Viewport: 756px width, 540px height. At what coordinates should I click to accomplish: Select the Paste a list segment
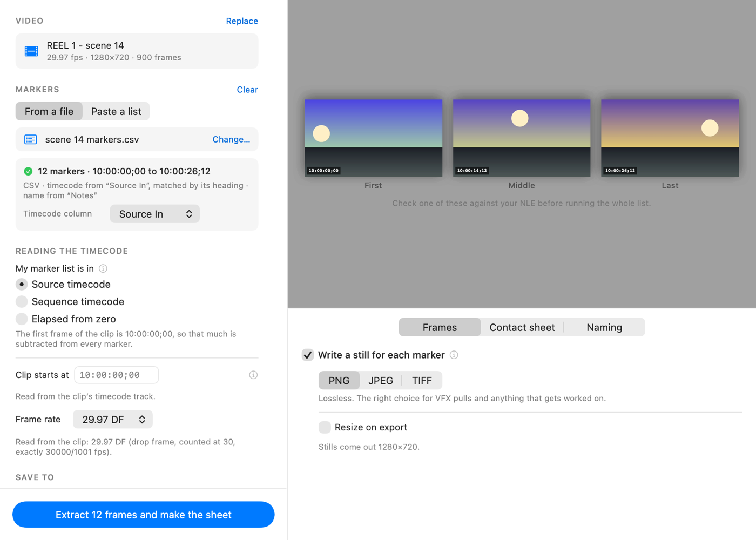116,111
